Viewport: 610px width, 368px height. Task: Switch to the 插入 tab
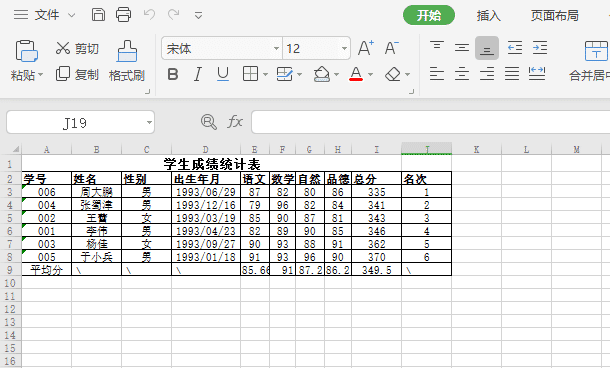[489, 16]
